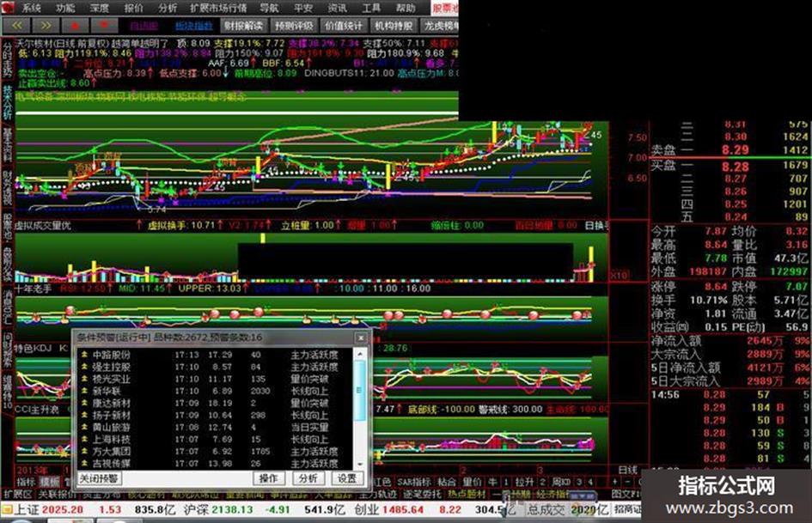This screenshot has width=812, height=523.
Task: Click alert icon beside 黄山旅游 row
Action: tap(84, 427)
